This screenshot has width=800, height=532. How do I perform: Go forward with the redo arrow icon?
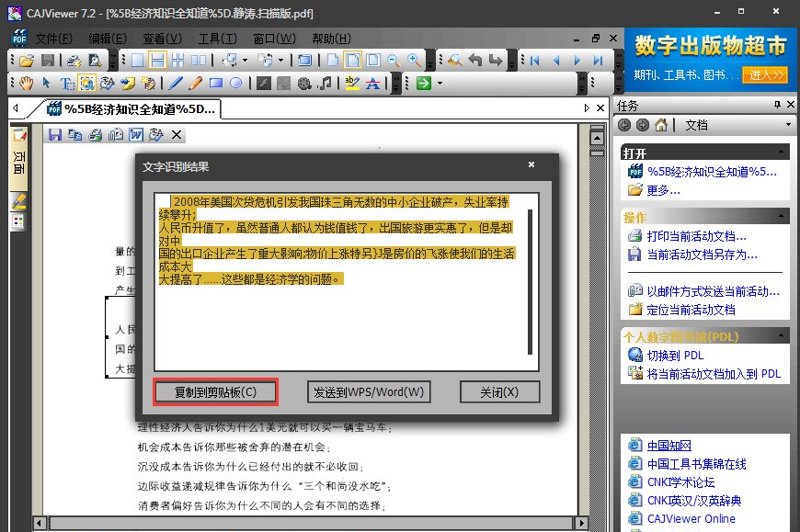496,61
